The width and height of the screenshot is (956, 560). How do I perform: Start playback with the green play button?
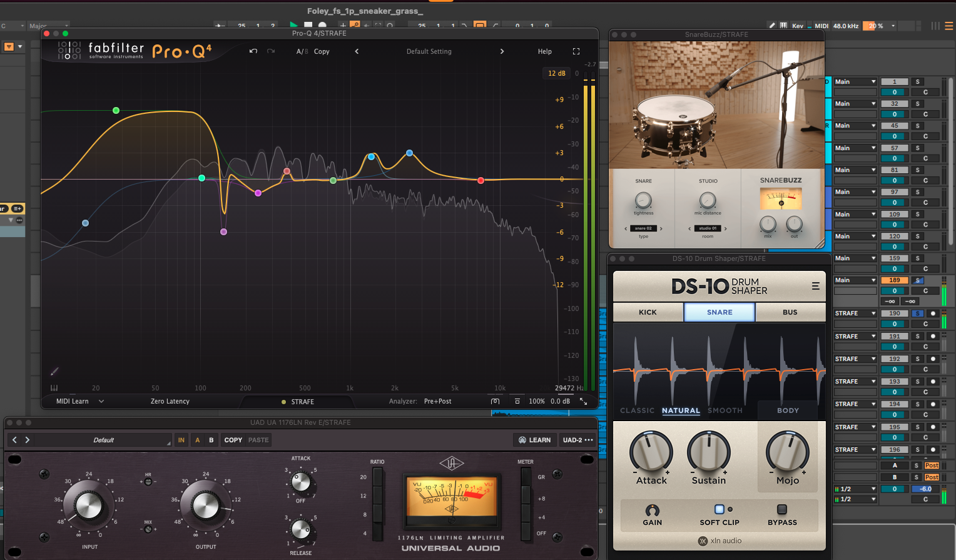293,26
